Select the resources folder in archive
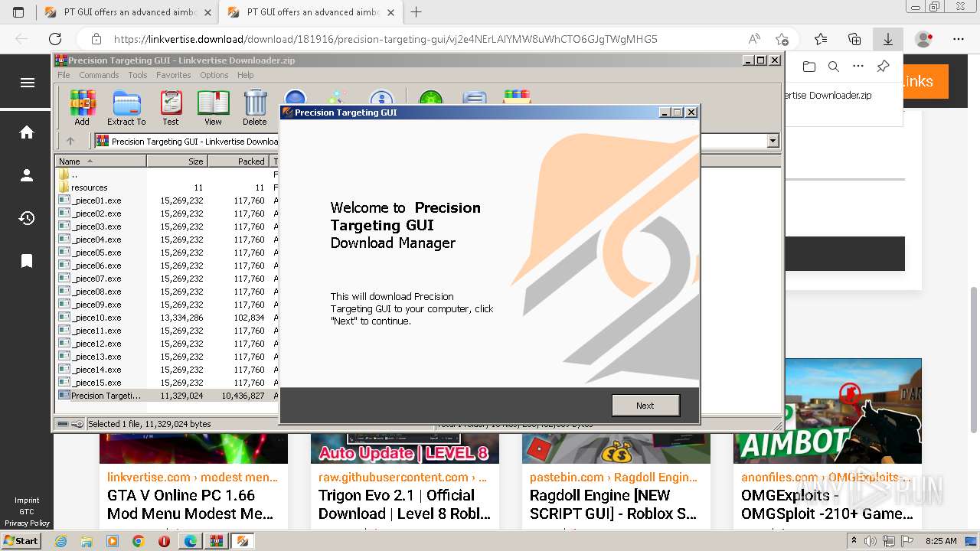 pyautogui.click(x=89, y=187)
